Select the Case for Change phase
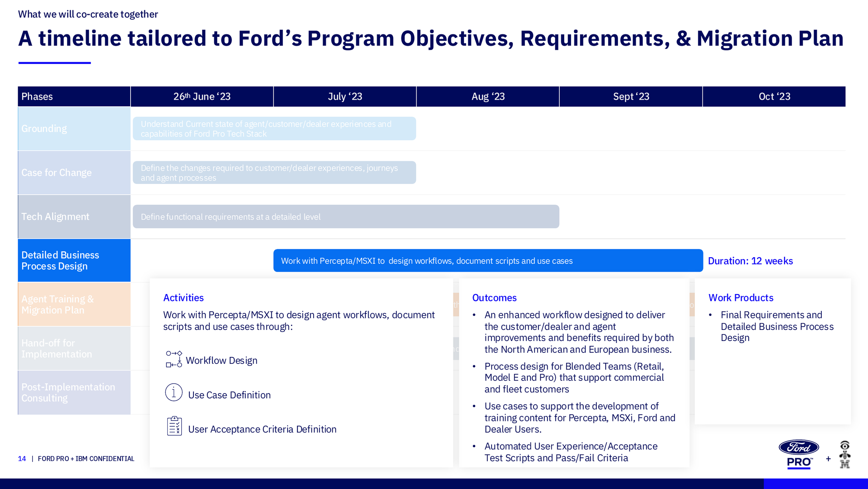 pyautogui.click(x=74, y=173)
